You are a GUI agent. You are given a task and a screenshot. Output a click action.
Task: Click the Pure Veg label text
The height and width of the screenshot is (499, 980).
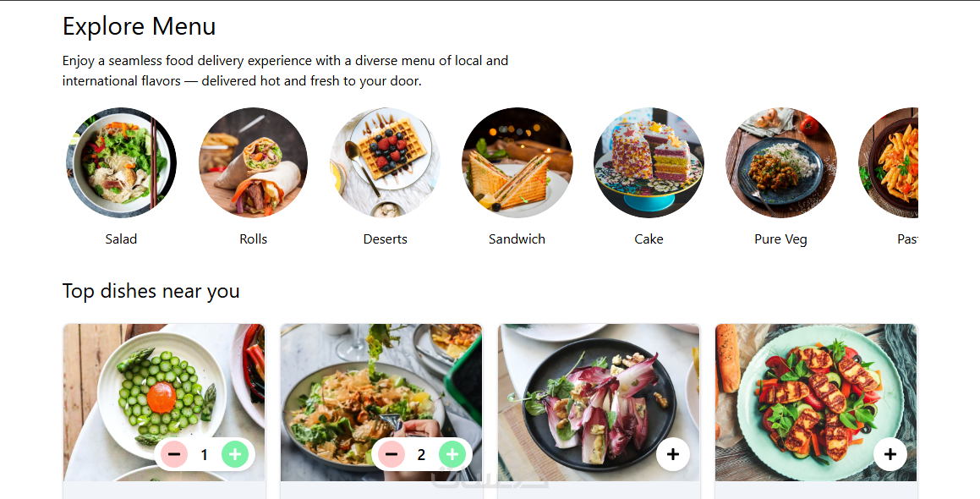(x=780, y=239)
